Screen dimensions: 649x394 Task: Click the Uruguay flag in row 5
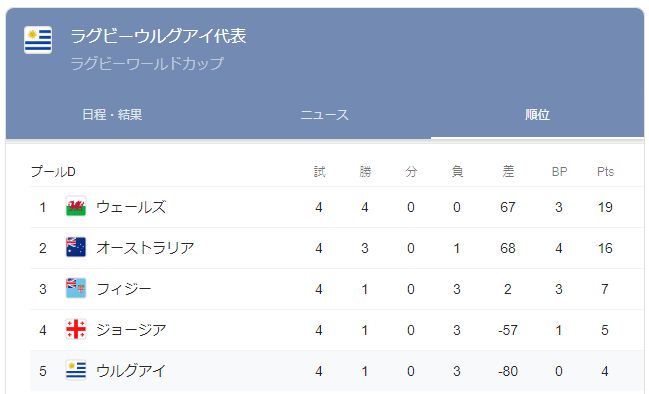tap(76, 370)
